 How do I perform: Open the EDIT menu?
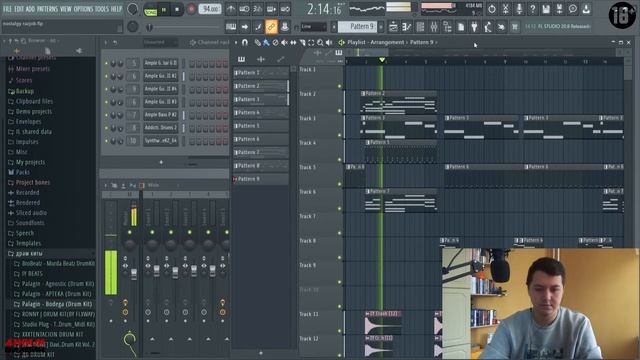[19, 9]
